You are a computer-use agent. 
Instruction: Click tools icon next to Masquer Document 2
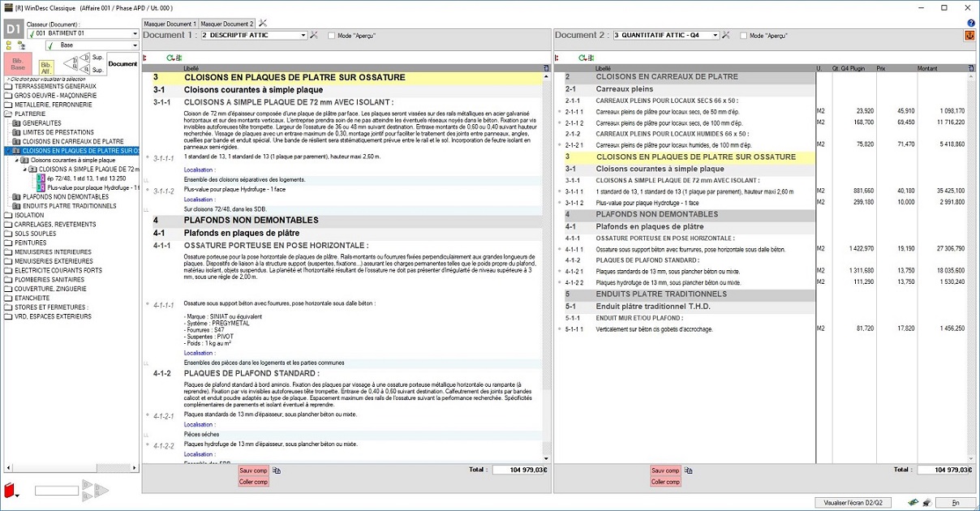[263, 23]
